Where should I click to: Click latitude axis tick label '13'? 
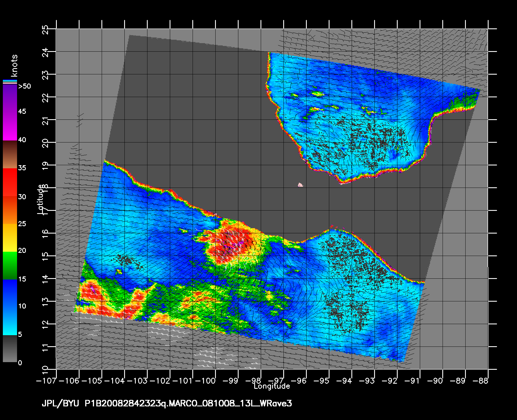tap(45, 302)
